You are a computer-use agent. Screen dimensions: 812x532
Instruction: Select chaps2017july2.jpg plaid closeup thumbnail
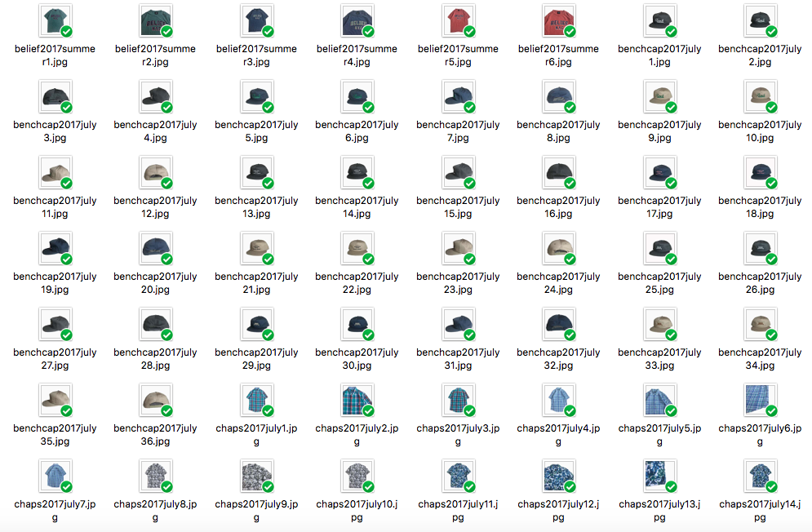point(357,400)
